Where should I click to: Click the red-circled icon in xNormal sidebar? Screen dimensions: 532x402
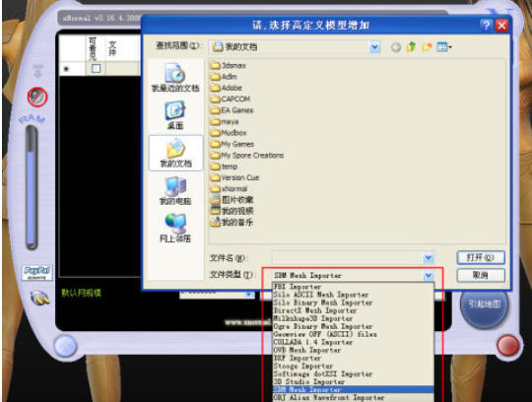click(x=37, y=97)
